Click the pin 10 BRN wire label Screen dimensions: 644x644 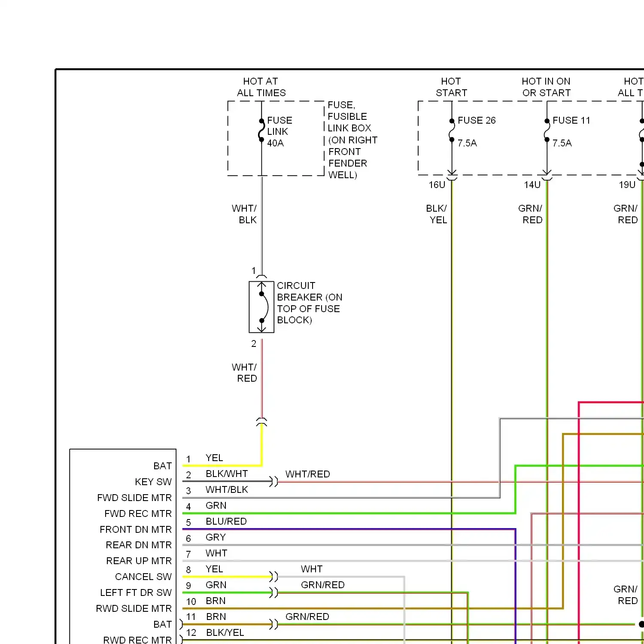pos(216,601)
